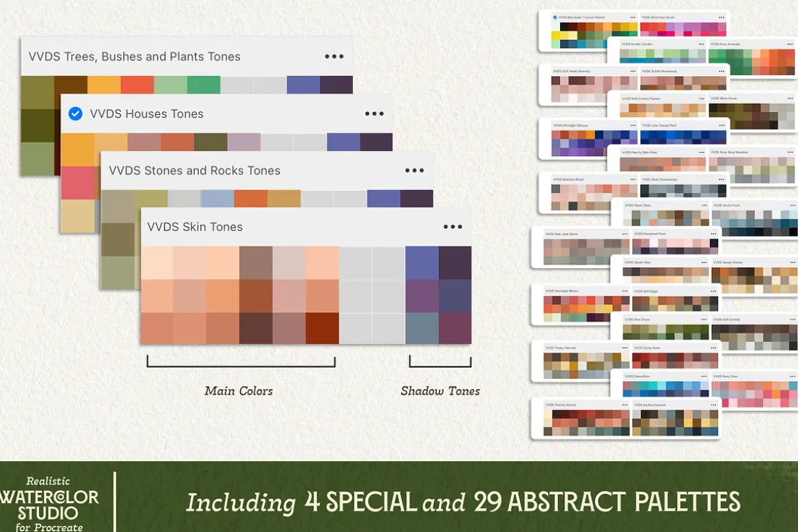The width and height of the screenshot is (798, 532).
Task: Select the dark maroon-brown swatch in Skin Tones
Action: pos(256,328)
